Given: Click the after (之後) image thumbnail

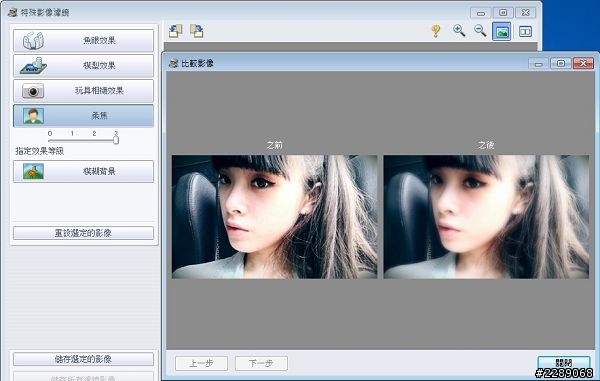Looking at the screenshot, I should 486,217.
